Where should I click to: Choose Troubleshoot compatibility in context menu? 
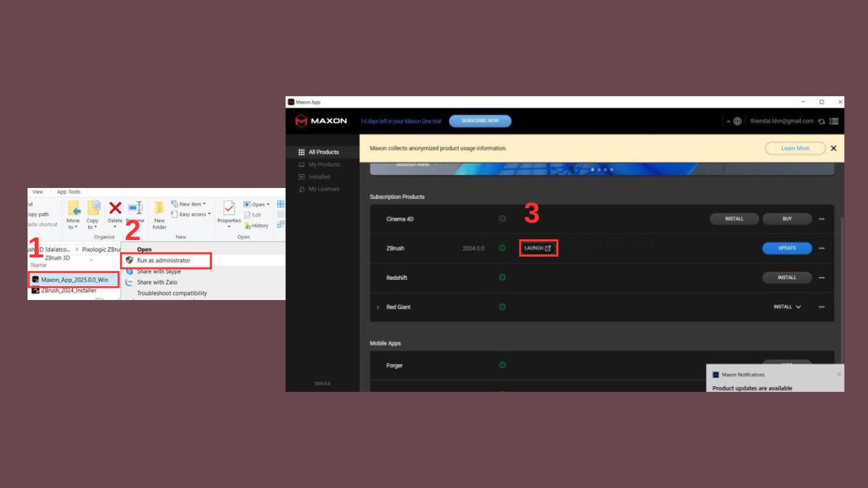click(172, 293)
